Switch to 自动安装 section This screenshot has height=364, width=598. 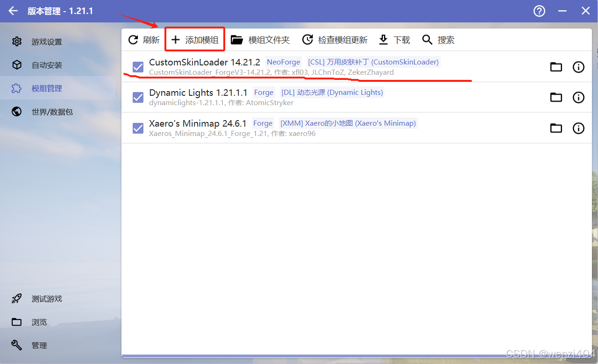click(57, 65)
